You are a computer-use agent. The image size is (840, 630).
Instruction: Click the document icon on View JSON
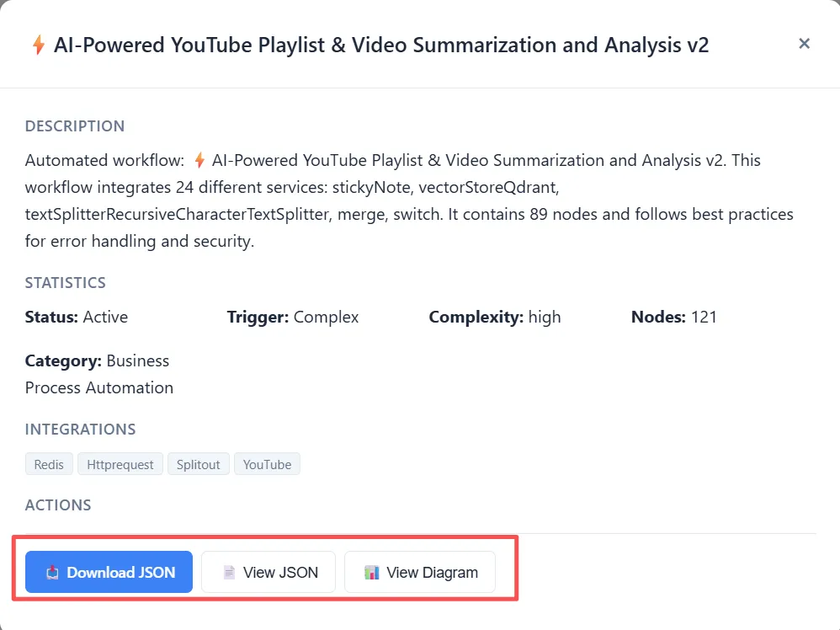[228, 573]
